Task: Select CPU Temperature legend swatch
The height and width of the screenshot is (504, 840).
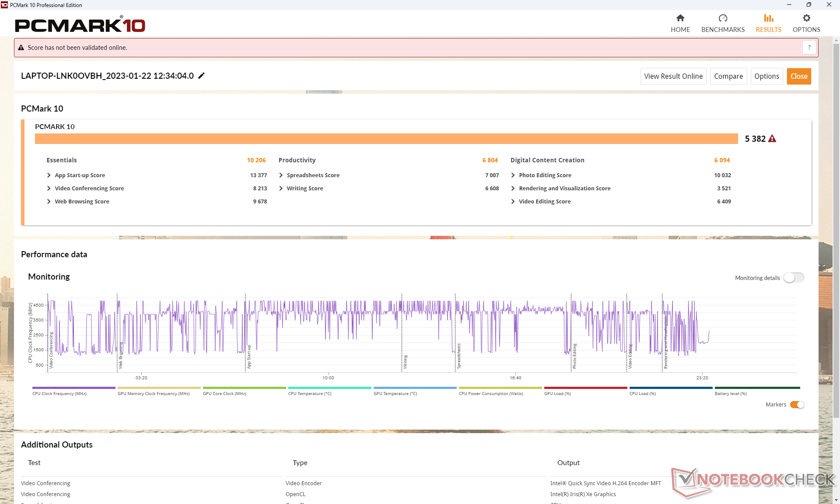Action: click(329, 388)
